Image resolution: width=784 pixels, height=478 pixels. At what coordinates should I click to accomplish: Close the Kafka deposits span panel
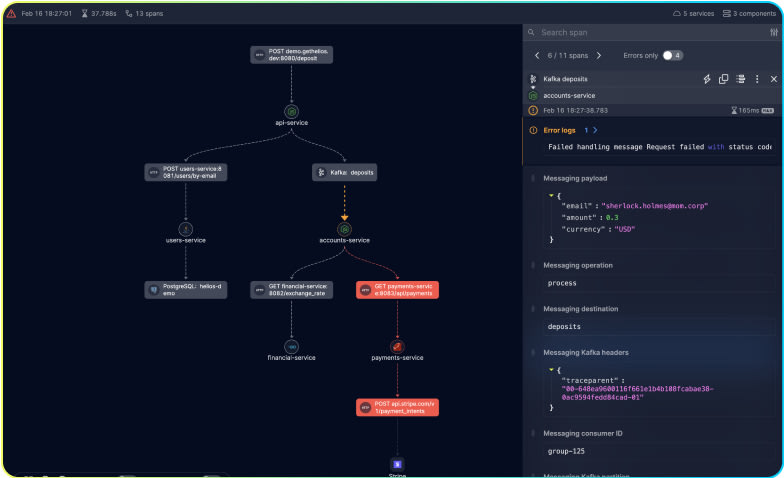(x=773, y=79)
